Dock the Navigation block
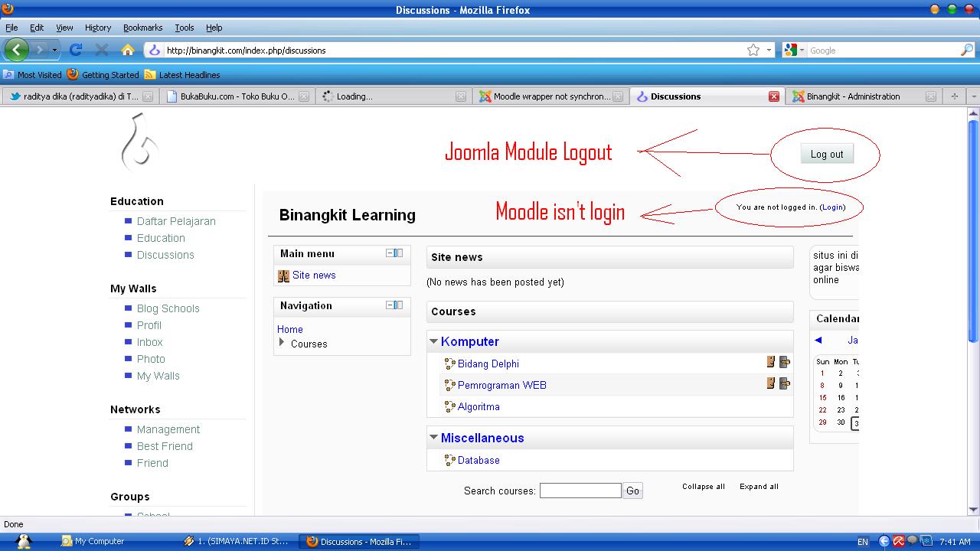This screenshot has width=980, height=551. (x=399, y=305)
